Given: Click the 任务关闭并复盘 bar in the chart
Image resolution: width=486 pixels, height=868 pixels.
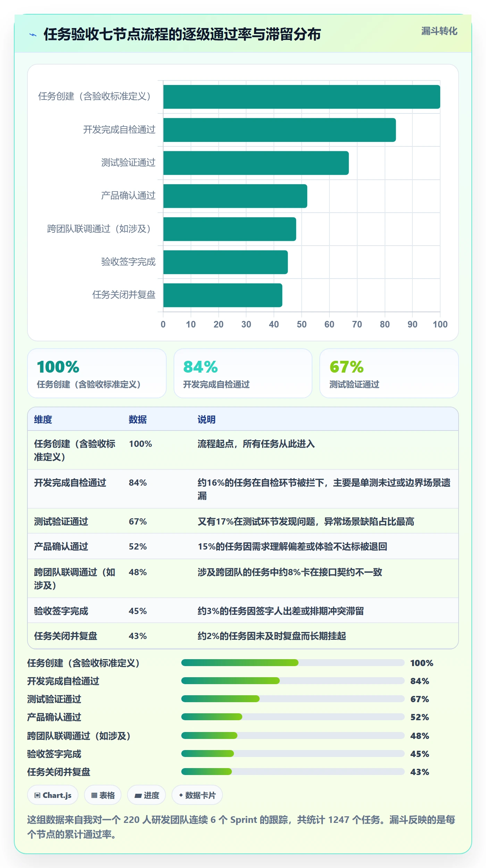Looking at the screenshot, I should pyautogui.click(x=223, y=295).
